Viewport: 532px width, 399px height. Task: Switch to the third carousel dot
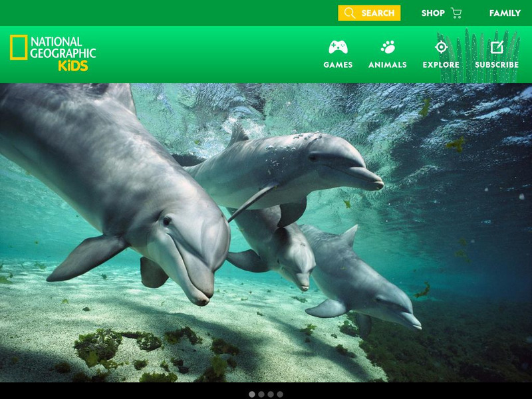point(270,394)
